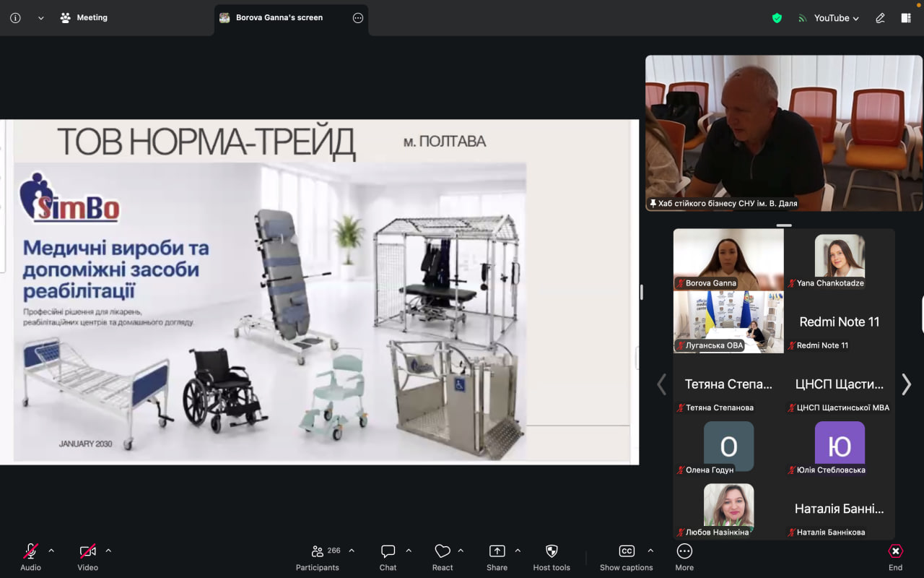Click the Share screen button

497,557
